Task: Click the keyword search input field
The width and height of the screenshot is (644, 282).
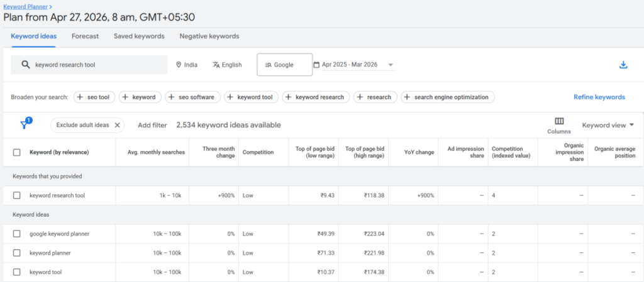Action: 89,65
